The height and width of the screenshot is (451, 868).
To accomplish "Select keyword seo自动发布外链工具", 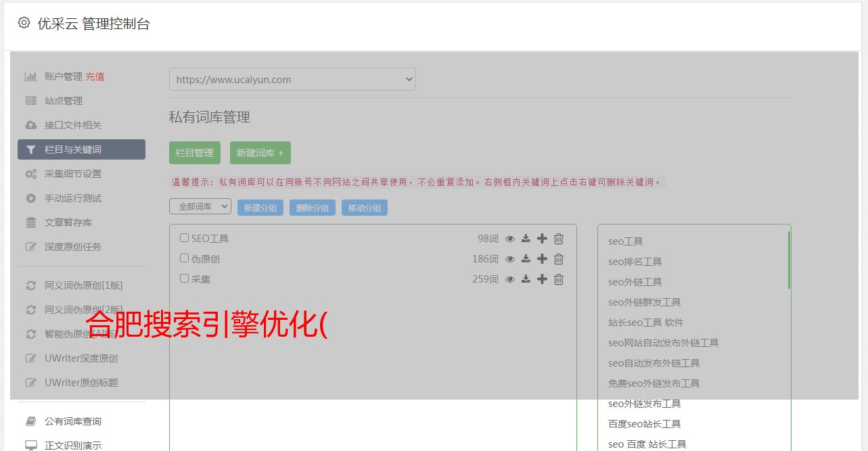I will pos(654,363).
